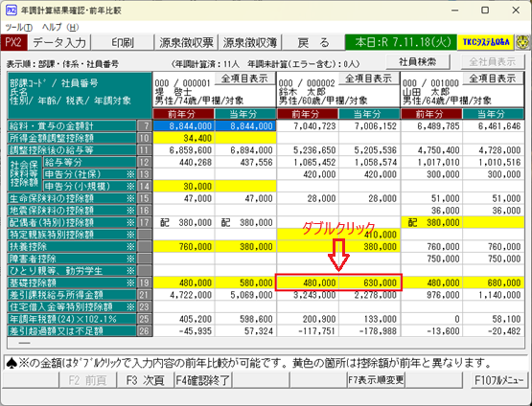Select the 申告分(社保) row label

tap(89, 174)
